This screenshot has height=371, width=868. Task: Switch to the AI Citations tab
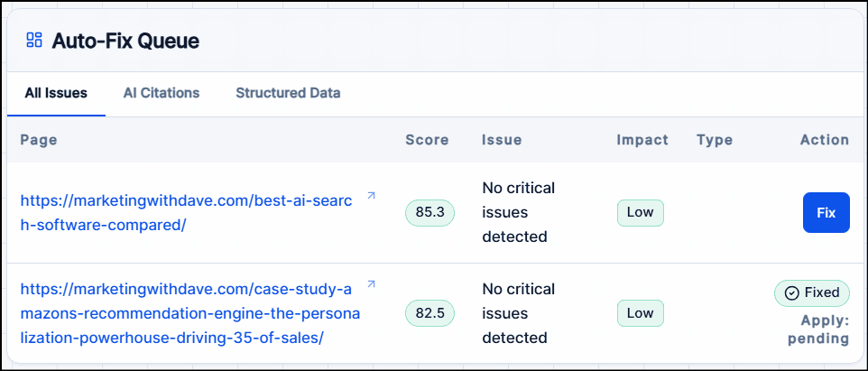(x=162, y=93)
